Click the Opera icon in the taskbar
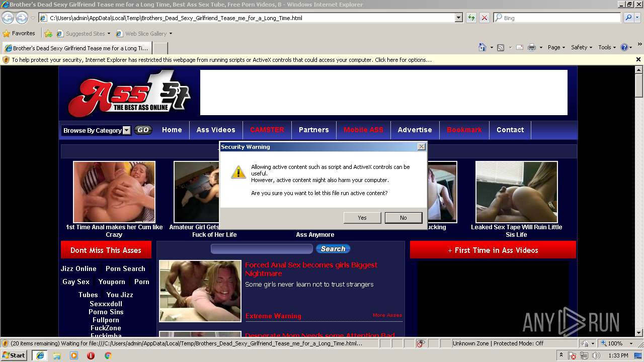 [x=91, y=355]
